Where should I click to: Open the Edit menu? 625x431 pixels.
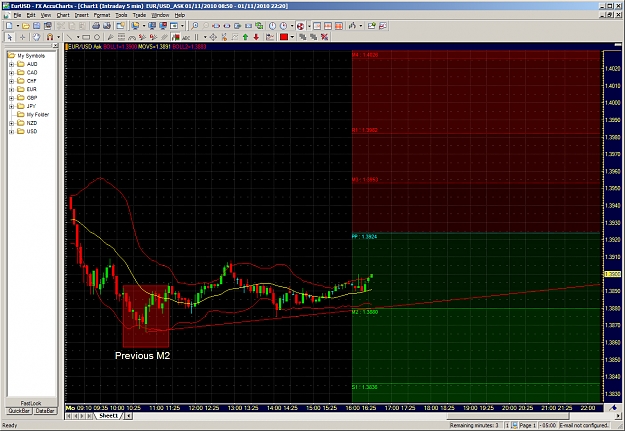pyautogui.click(x=31, y=15)
